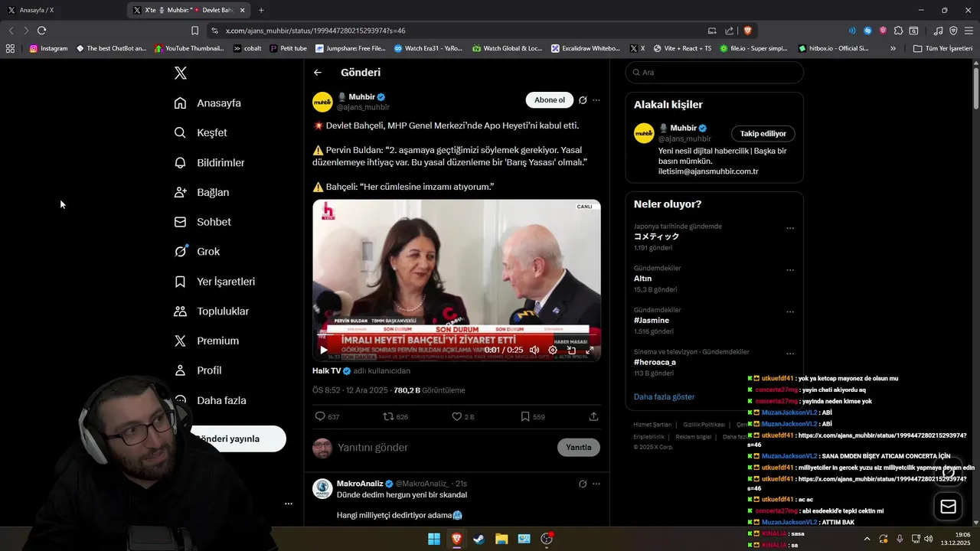The width and height of the screenshot is (980, 551).
Task: Open the music note media control icon
Action: 938,31
